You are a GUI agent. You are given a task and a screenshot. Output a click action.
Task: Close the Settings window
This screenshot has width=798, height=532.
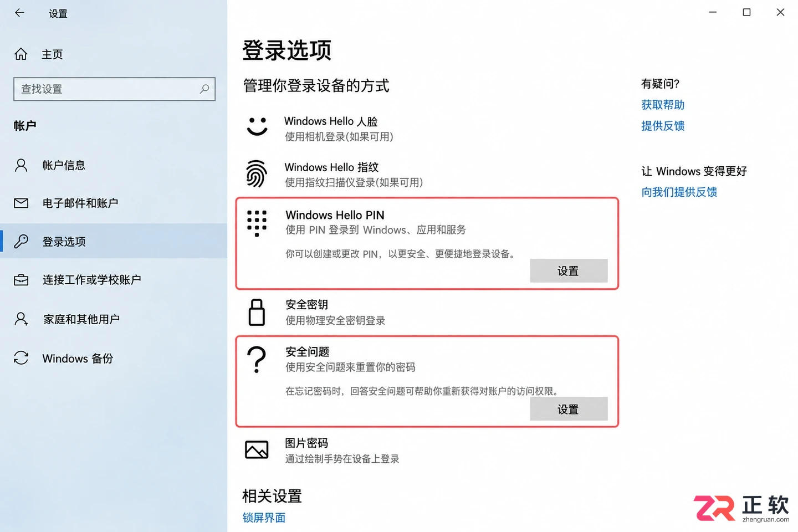click(780, 12)
